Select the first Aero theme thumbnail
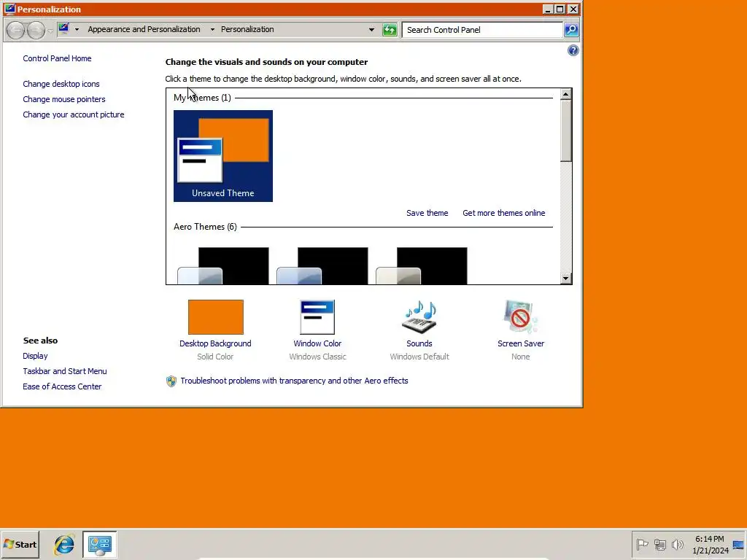 (x=223, y=265)
